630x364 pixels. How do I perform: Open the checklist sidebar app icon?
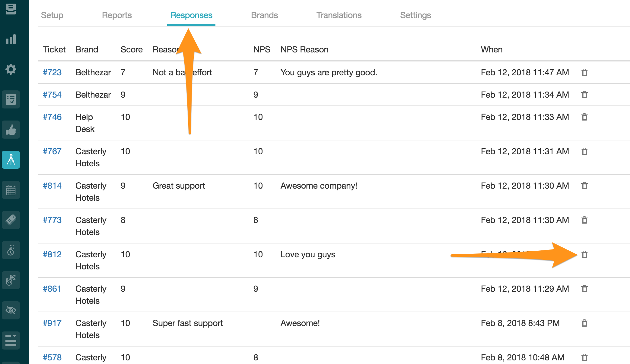11,99
